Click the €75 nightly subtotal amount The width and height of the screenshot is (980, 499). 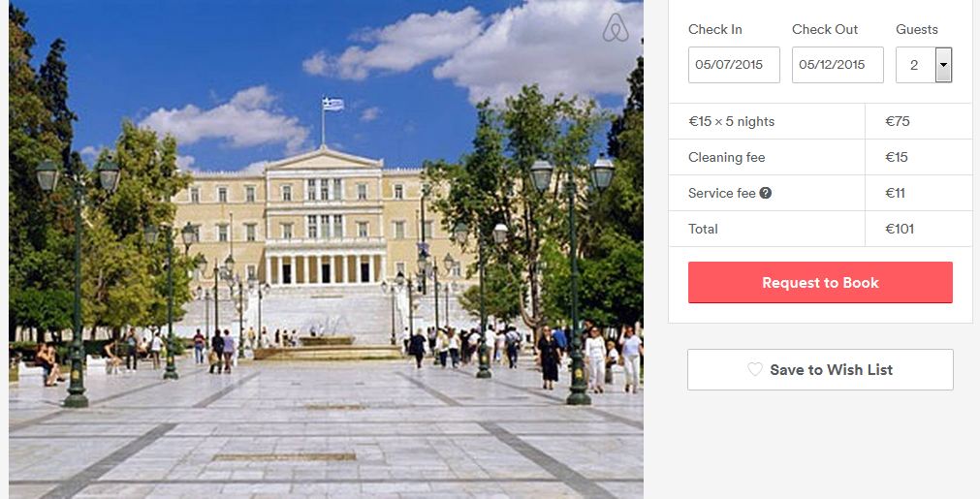point(898,121)
